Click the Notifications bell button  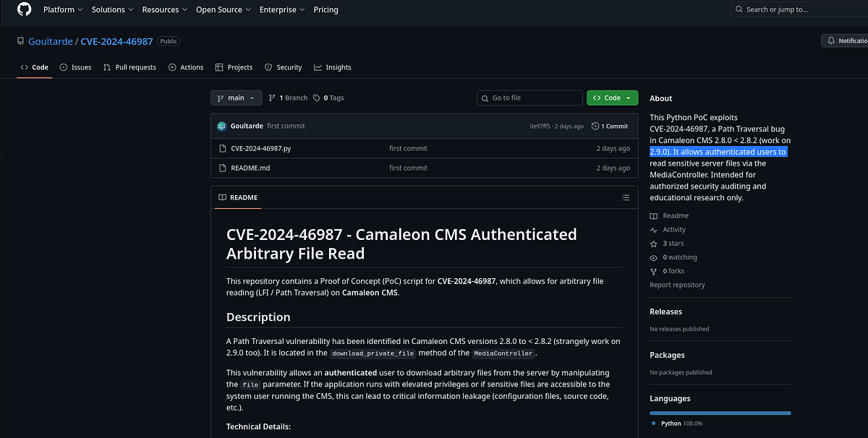(x=845, y=41)
